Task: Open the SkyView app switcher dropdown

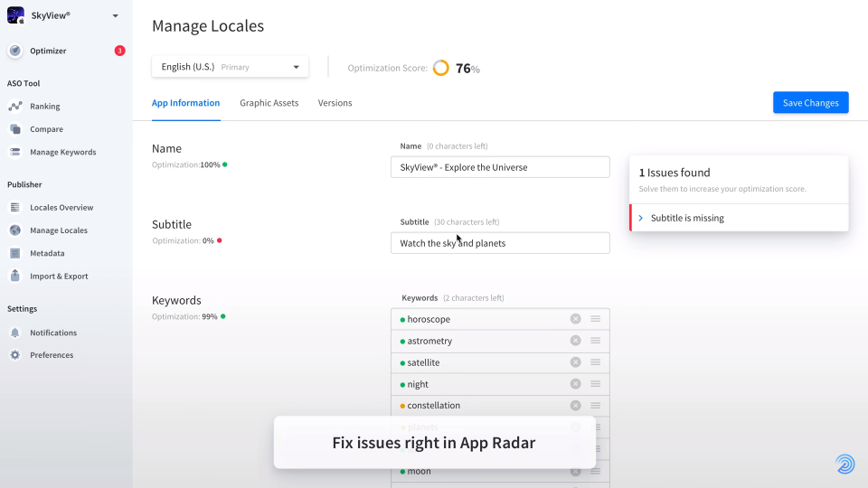Action: 115,15
